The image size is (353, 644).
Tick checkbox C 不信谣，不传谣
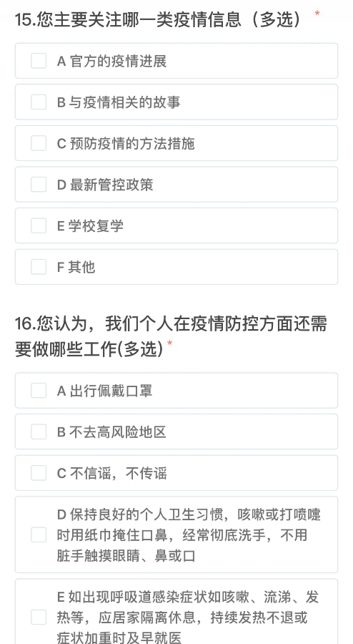(x=39, y=473)
